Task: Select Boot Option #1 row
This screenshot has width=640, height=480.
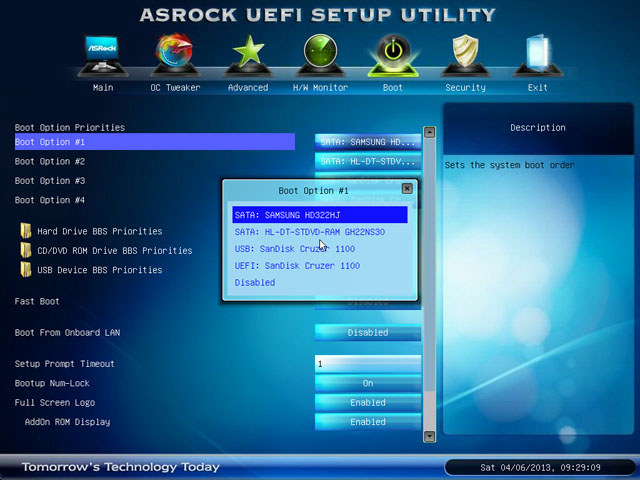Action: pos(155,142)
